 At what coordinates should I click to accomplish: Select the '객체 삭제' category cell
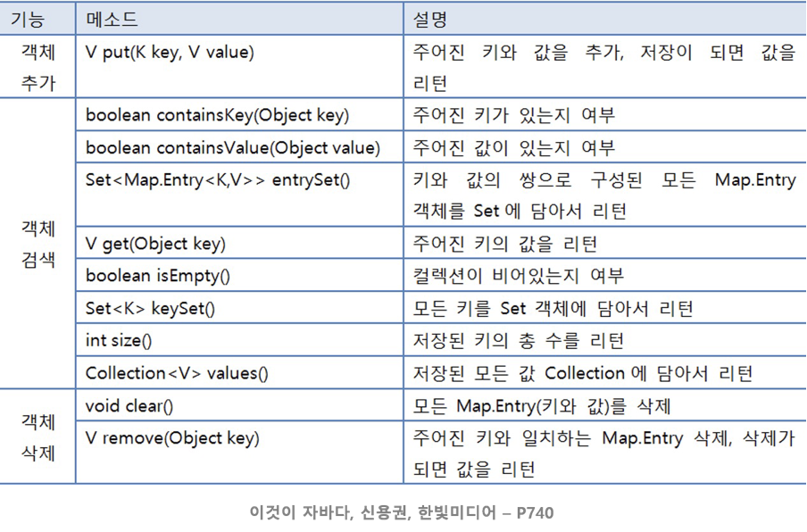[37, 436]
